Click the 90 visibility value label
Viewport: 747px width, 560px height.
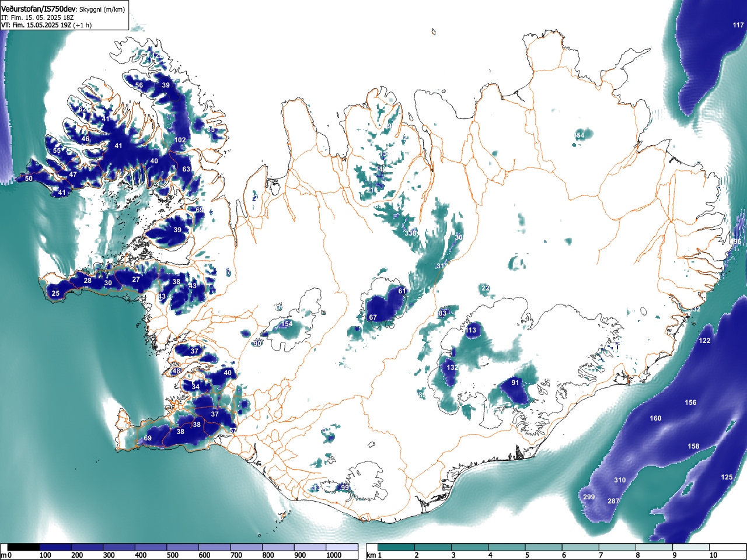(x=257, y=344)
